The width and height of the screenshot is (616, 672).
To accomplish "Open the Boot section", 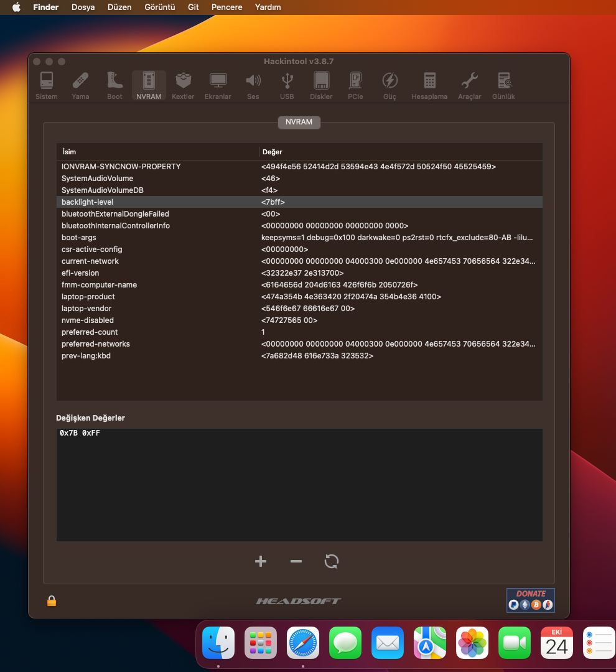I will coord(114,86).
